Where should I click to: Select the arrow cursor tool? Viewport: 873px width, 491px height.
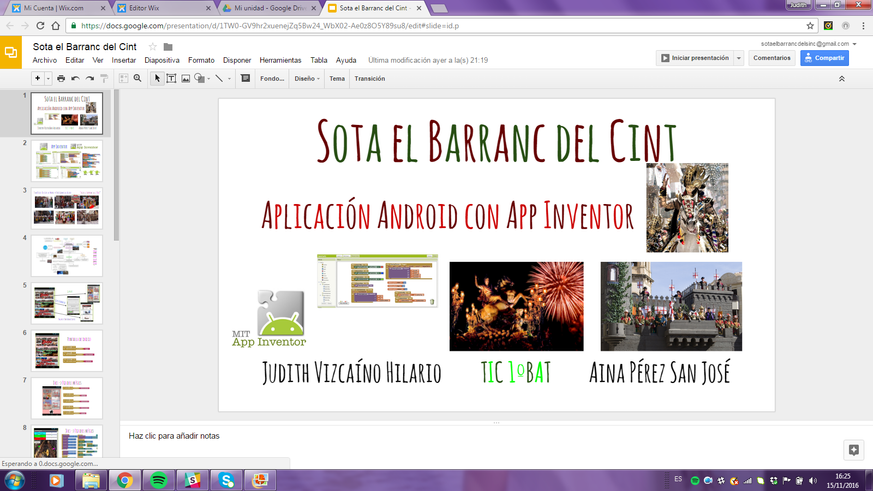157,78
